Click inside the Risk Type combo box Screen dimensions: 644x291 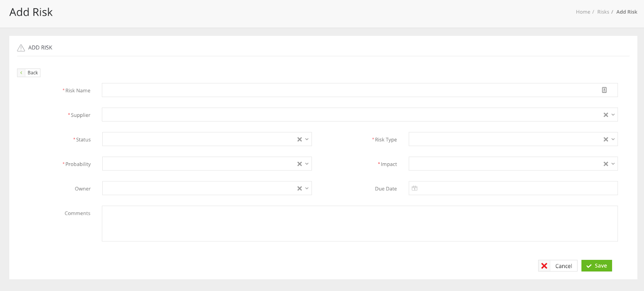[513, 139]
